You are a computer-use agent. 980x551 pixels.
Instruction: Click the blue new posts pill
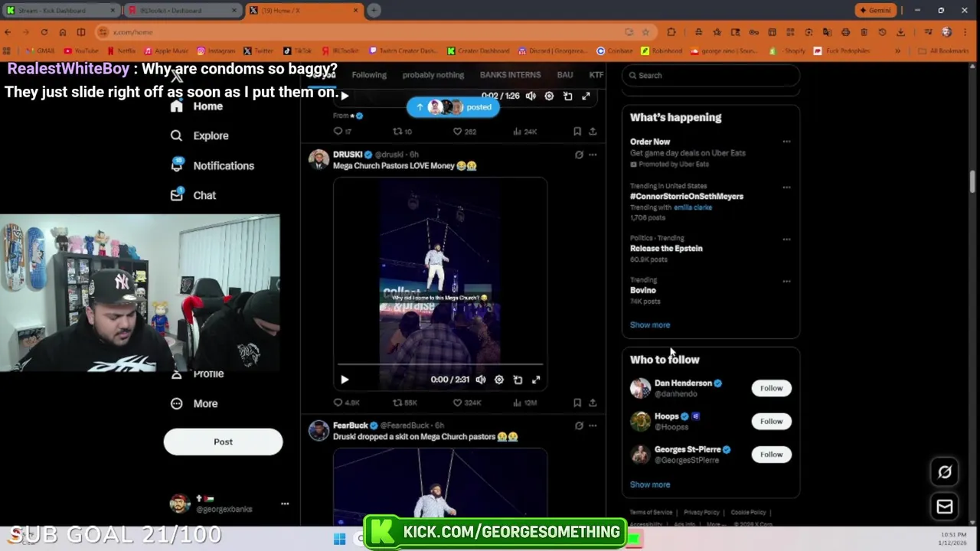(453, 107)
